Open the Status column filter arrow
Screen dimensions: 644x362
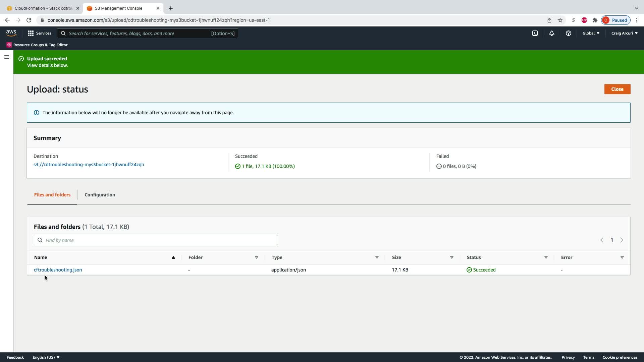[546, 257]
